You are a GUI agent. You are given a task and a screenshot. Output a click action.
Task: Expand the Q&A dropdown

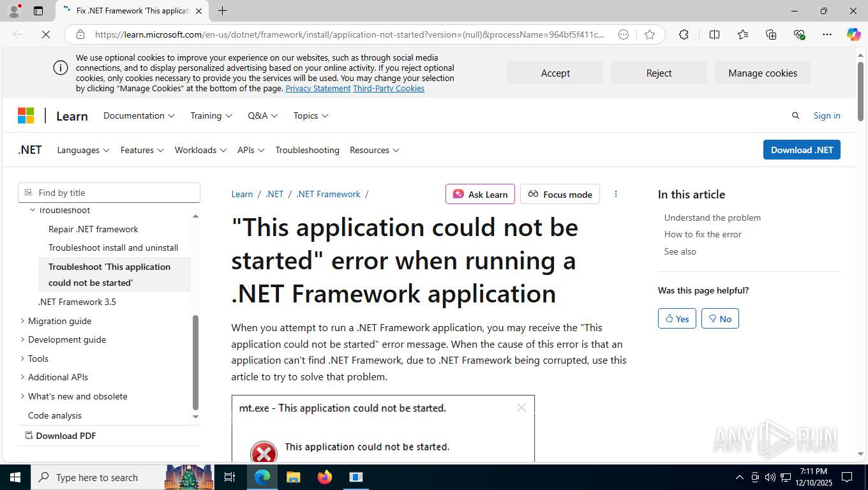coord(263,115)
